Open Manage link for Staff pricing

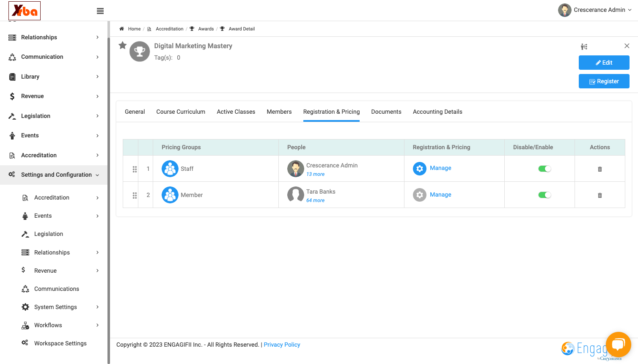click(440, 168)
